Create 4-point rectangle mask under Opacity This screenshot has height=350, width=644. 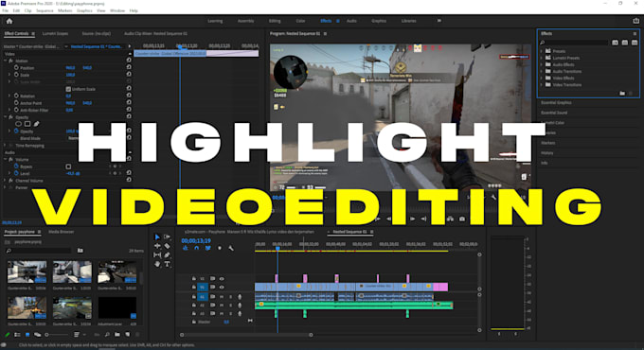click(x=27, y=124)
